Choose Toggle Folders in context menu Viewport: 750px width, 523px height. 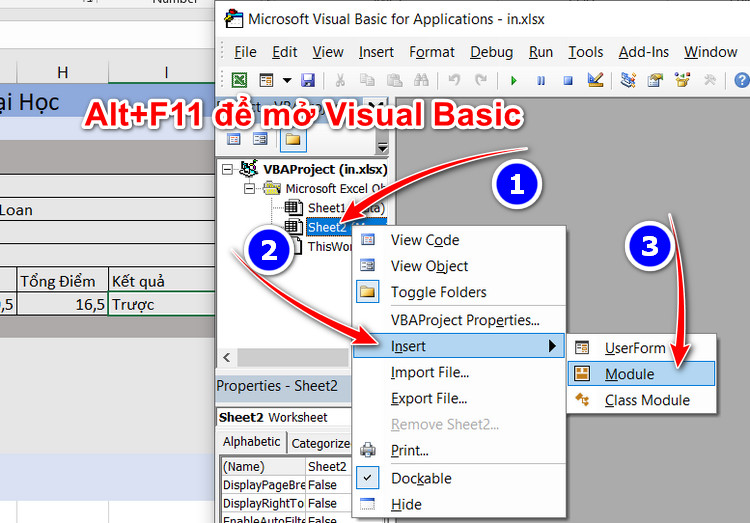coord(459,292)
